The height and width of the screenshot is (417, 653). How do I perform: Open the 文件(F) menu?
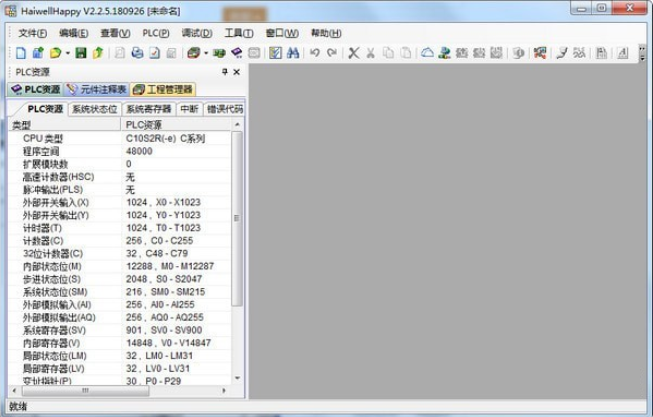click(32, 33)
